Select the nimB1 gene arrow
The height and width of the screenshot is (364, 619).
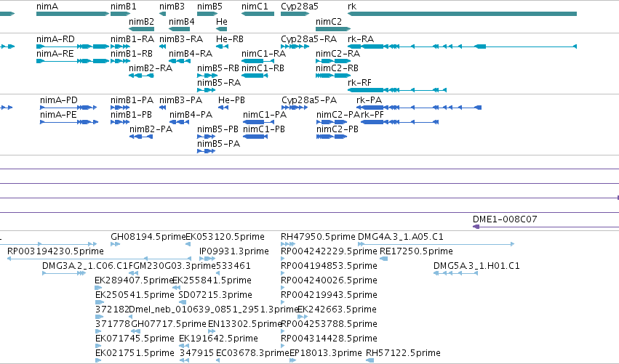121,14
